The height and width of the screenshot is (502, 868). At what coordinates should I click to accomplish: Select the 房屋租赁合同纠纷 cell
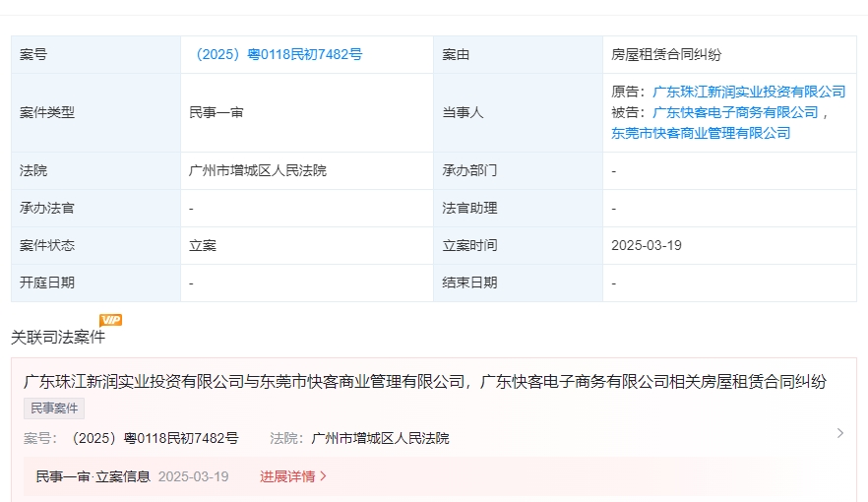[x=729, y=54]
